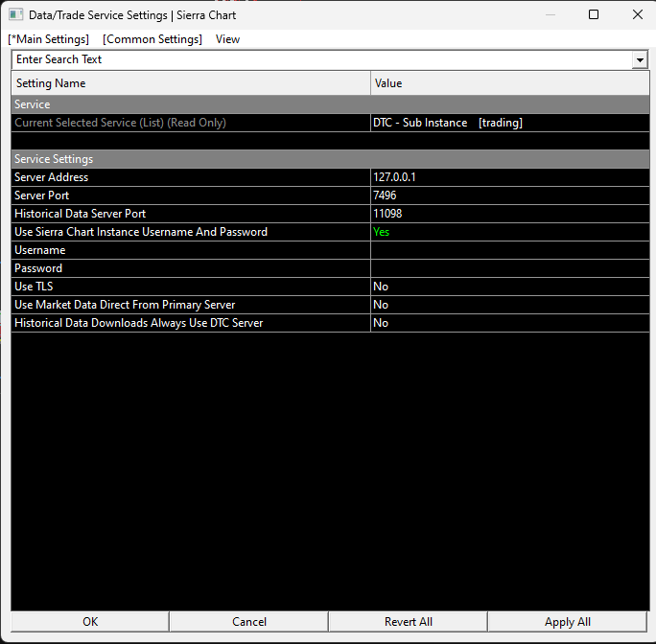Click the empty Username value cell
Viewport: 656px width, 644px height.
pos(510,250)
